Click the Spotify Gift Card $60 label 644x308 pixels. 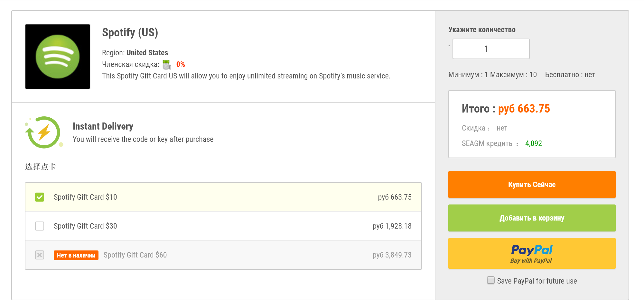click(135, 255)
